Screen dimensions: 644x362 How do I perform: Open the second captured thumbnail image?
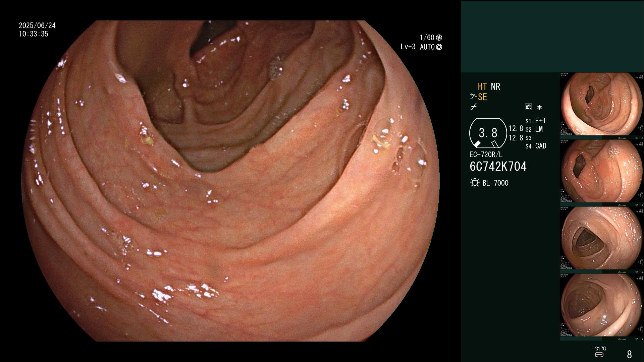coord(602,171)
